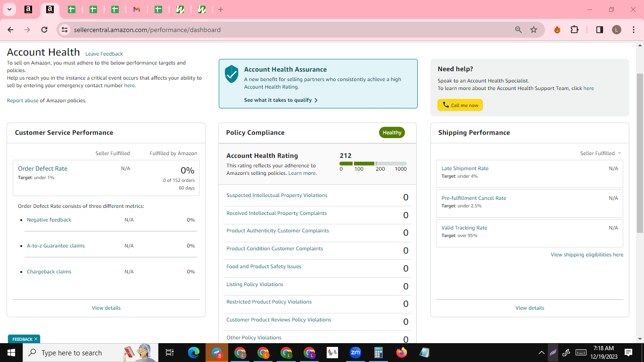Close the FEEDBACK tag
Image resolution: width=644 pixels, height=362 pixels.
pos(36,339)
